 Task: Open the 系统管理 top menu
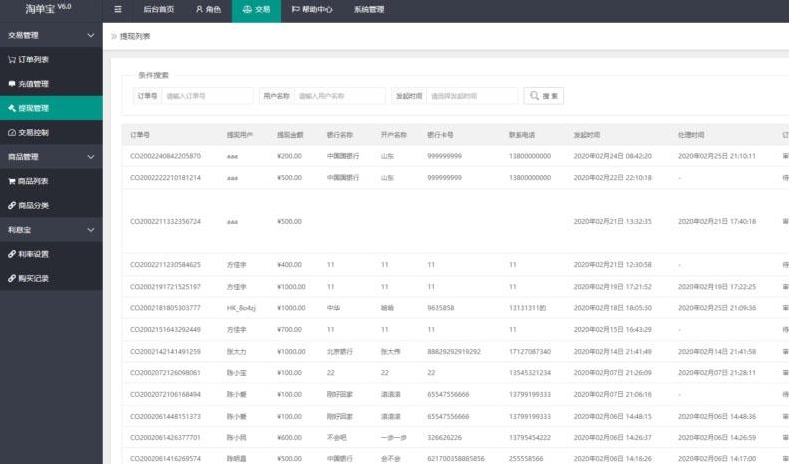(368, 10)
